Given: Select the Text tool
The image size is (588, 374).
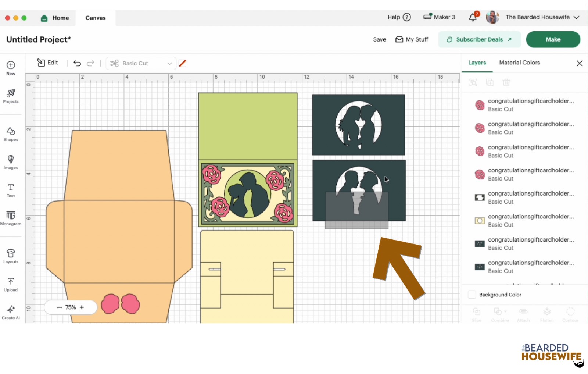Looking at the screenshot, I should pyautogui.click(x=11, y=190).
